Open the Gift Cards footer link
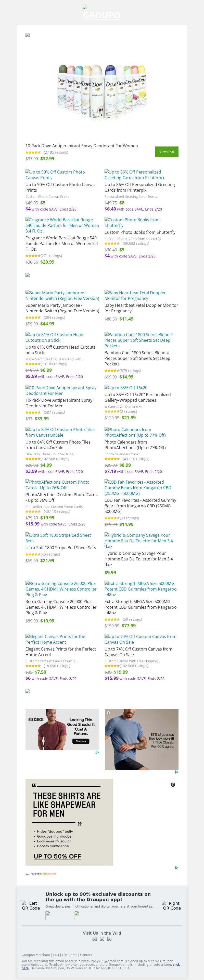This screenshot has height=980, width=204. 70,955
